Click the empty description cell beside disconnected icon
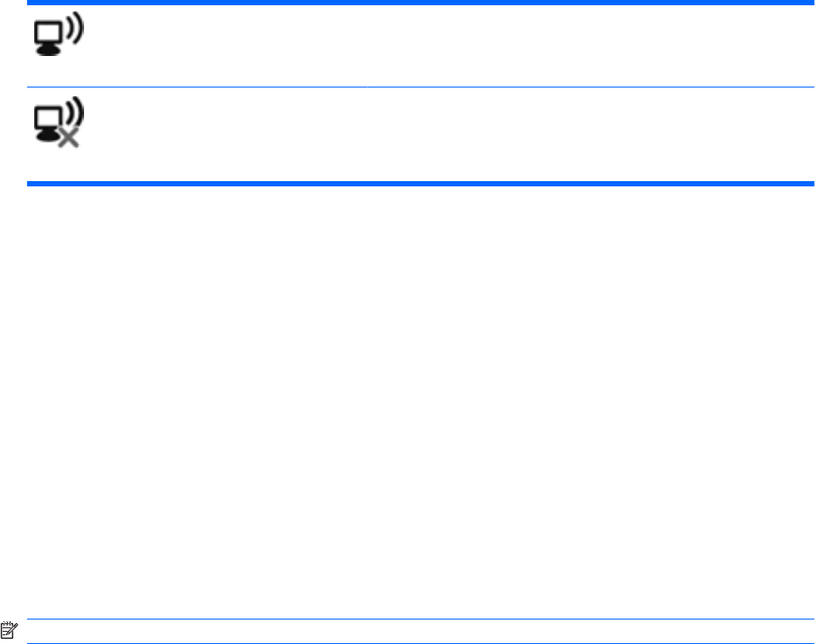 coord(438,135)
